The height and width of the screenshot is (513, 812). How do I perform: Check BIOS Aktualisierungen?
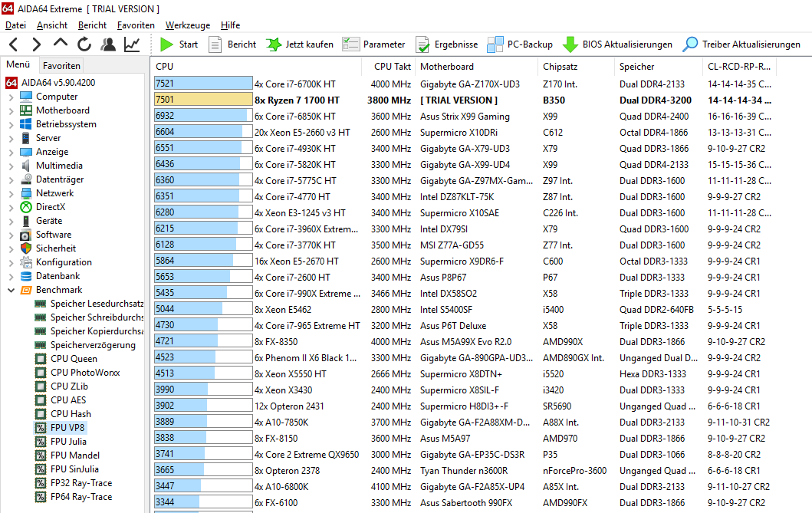[x=617, y=44]
